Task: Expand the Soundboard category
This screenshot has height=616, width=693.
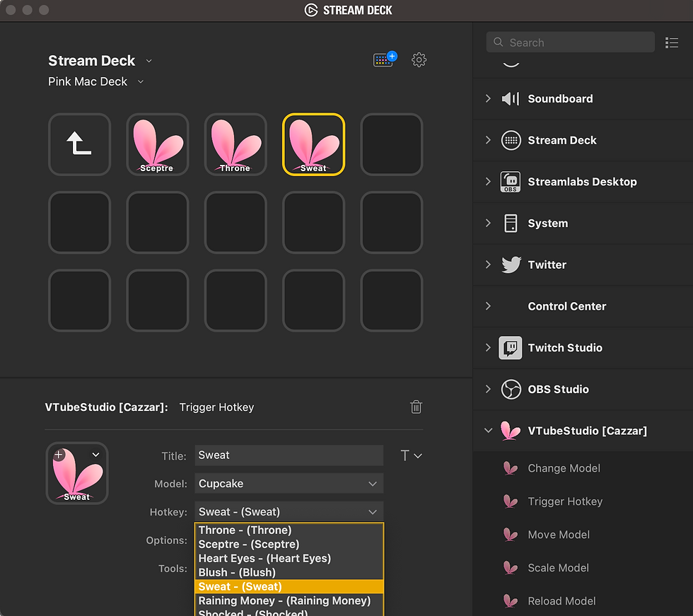Action: [x=488, y=98]
